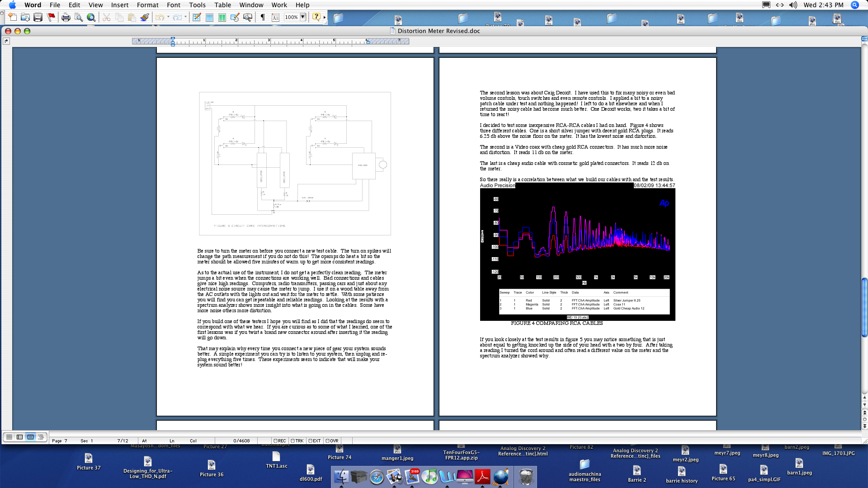Toggle EXT extend selection in status bar

click(x=314, y=441)
